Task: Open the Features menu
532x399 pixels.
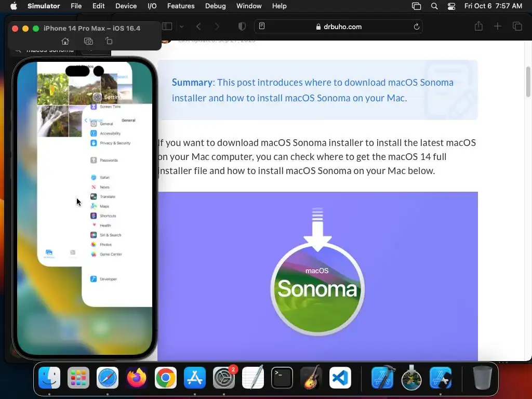Action: 181,6
